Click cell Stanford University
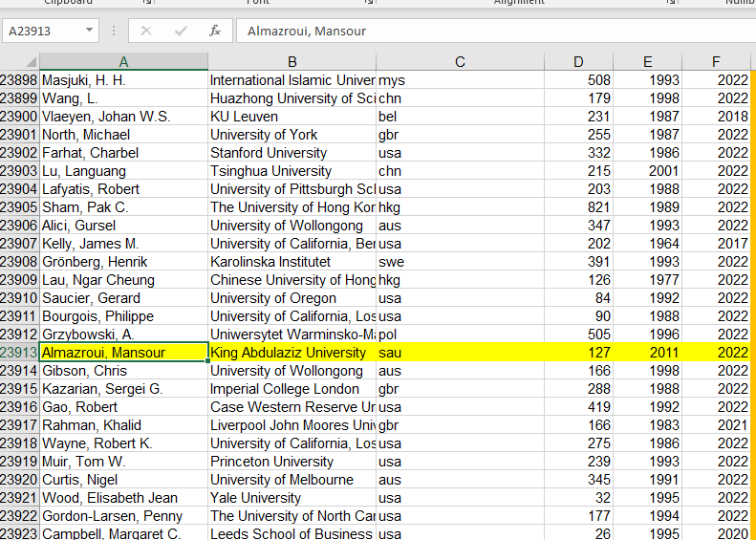 [292, 153]
